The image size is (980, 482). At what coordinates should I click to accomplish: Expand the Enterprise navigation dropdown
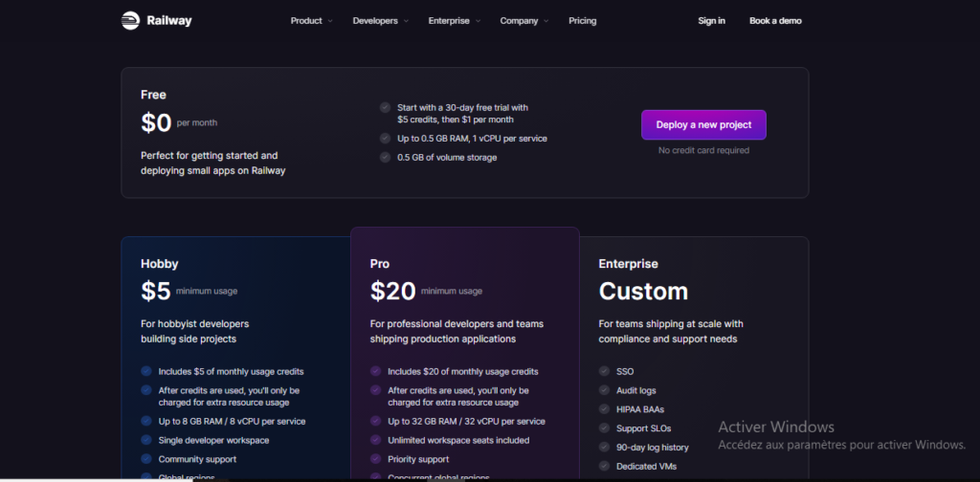click(x=454, y=21)
